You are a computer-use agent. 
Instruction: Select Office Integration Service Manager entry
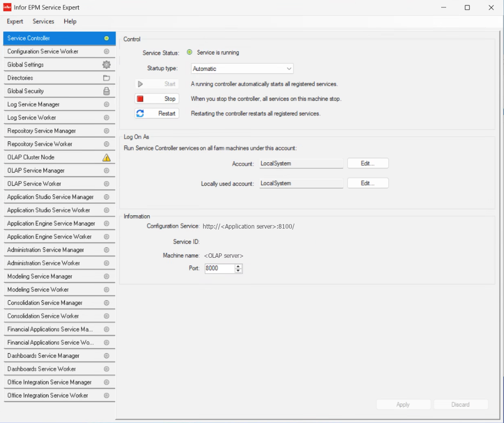pos(59,382)
